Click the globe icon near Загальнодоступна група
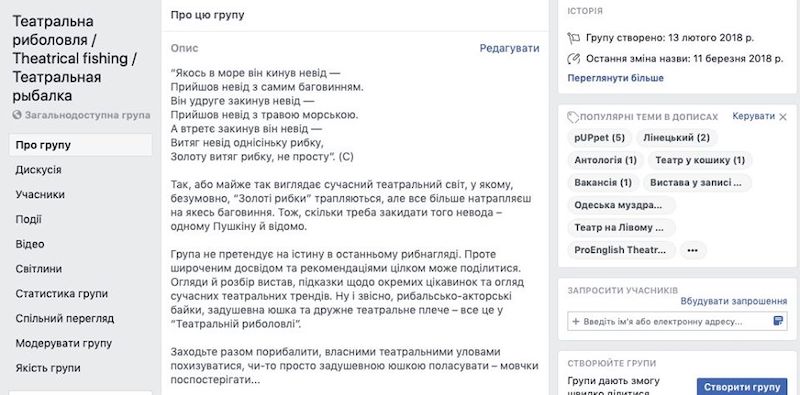The width and height of the screenshot is (800, 395). point(17,115)
